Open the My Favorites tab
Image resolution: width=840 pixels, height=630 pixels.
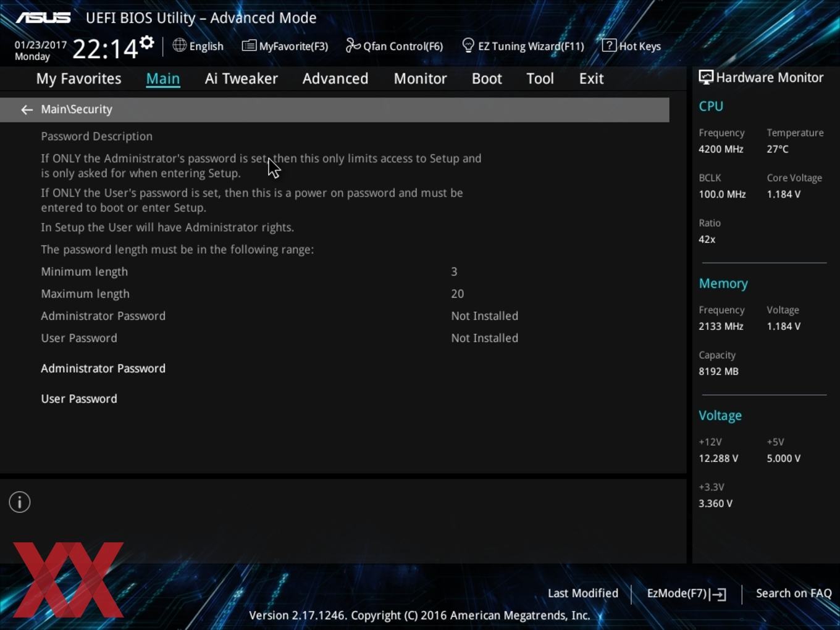(78, 78)
